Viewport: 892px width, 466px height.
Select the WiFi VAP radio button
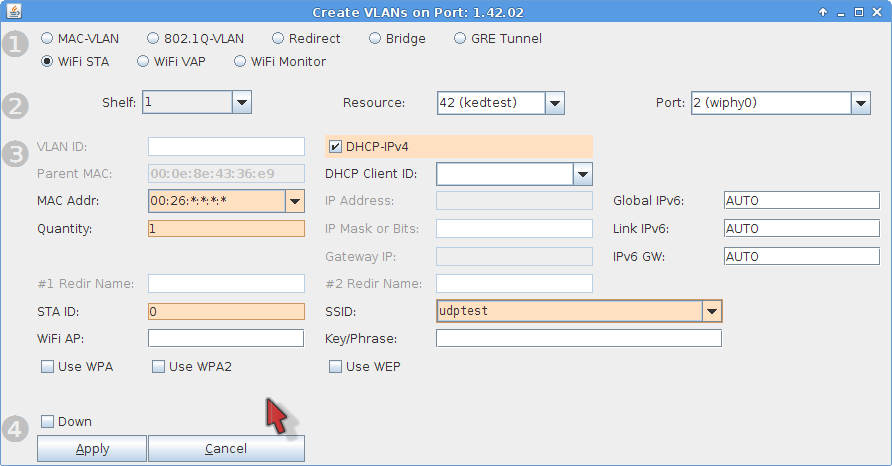pos(142,62)
